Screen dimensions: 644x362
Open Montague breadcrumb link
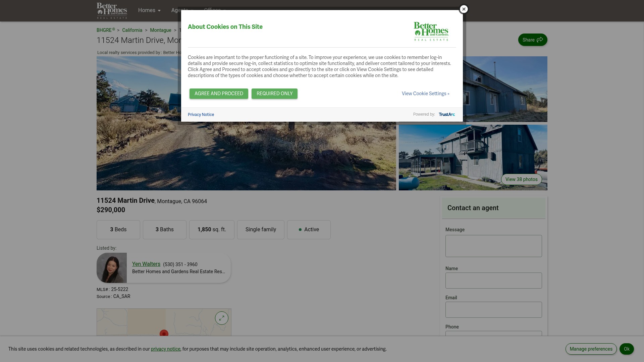pos(160,30)
